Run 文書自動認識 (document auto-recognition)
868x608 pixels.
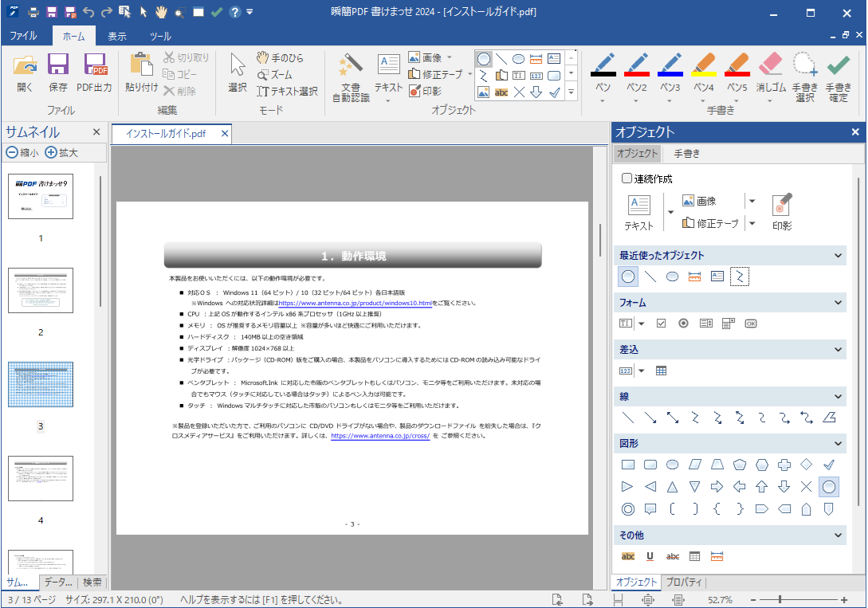(349, 77)
